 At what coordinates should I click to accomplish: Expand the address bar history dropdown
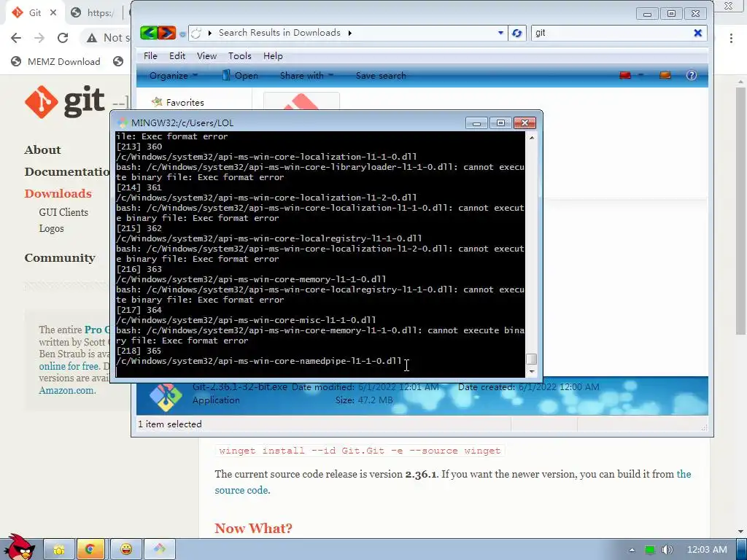click(500, 33)
